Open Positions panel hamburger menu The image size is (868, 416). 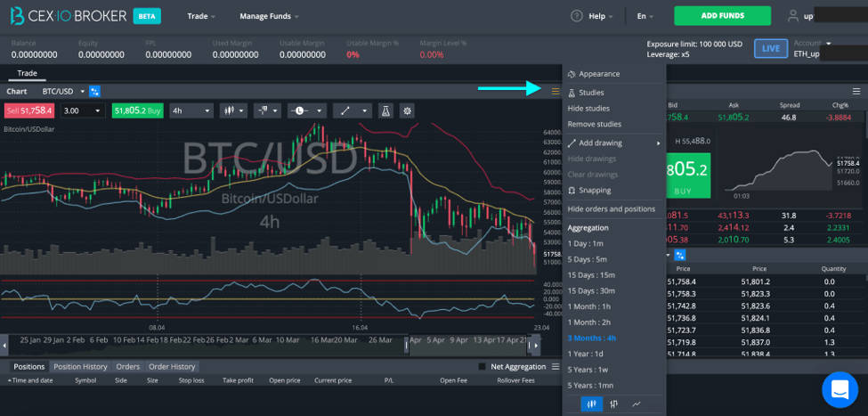pyautogui.click(x=556, y=366)
